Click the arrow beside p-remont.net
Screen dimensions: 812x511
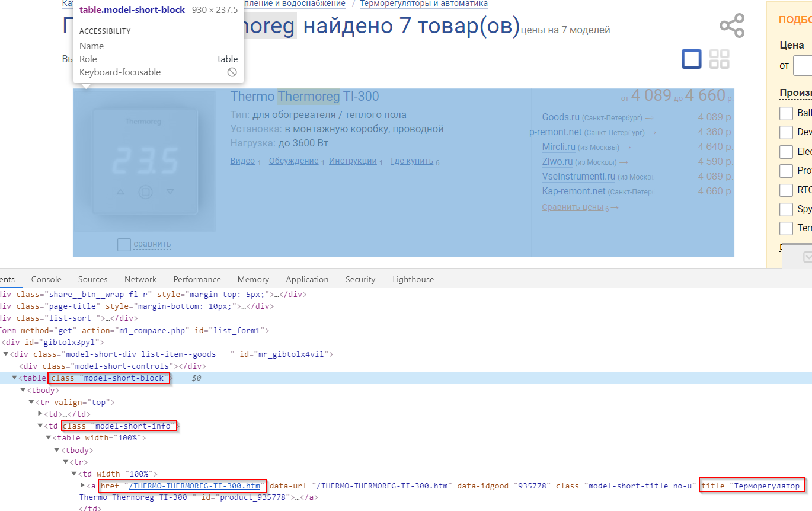(652, 132)
